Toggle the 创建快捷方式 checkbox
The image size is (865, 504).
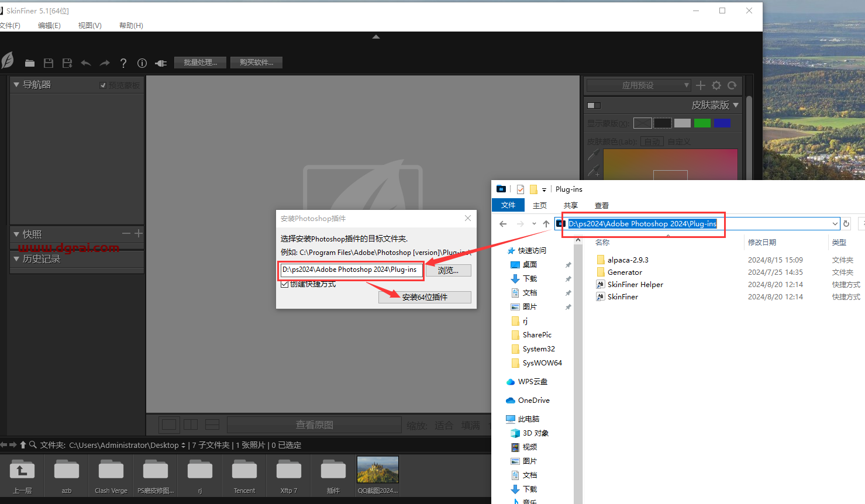point(285,284)
